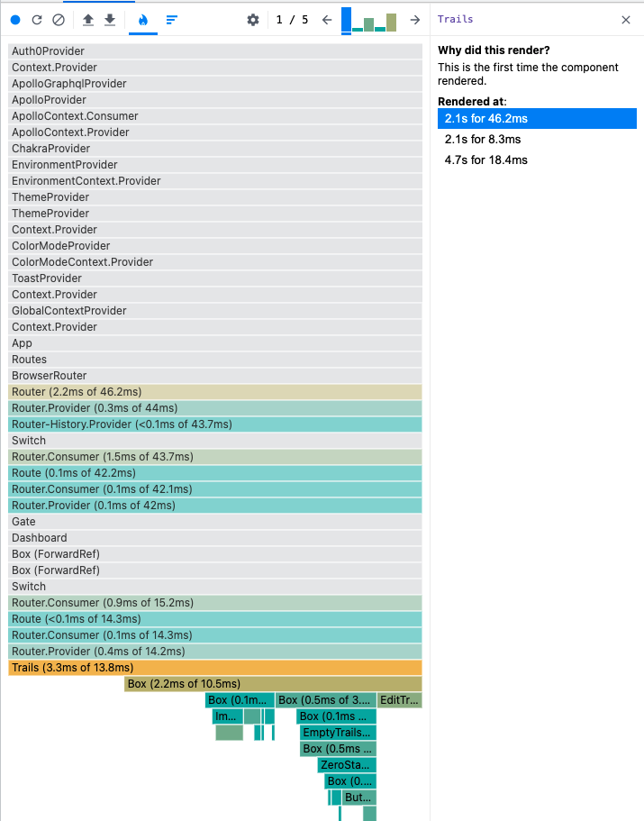Image resolution: width=644 pixels, height=821 pixels.
Task: Reload and start profiling
Action: click(37, 20)
